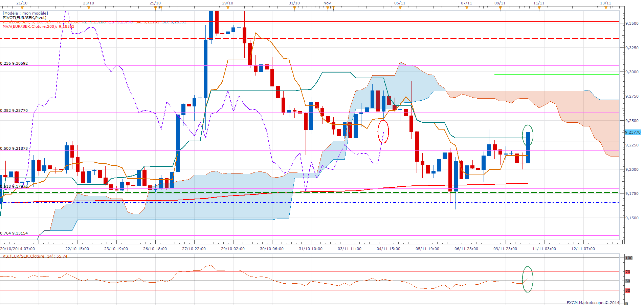This screenshot has height=305, width=644.
Task: Select the orange marker under 31/10
Action: point(294,8)
